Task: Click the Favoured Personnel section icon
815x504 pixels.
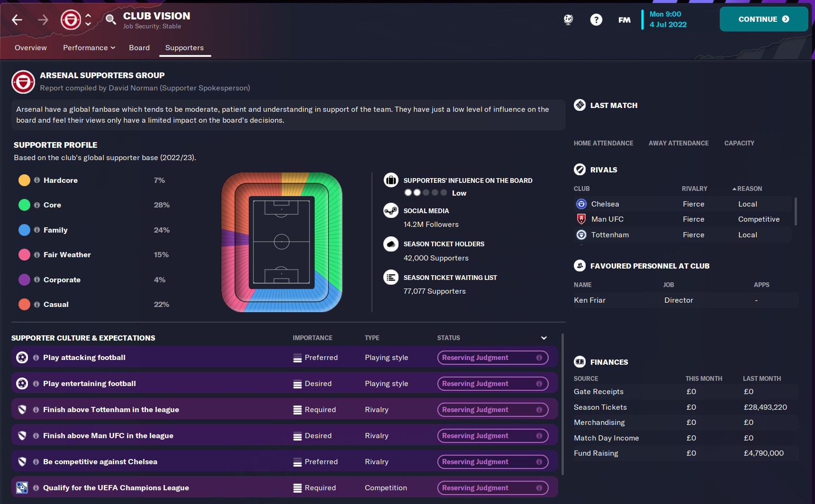Action: [580, 266]
